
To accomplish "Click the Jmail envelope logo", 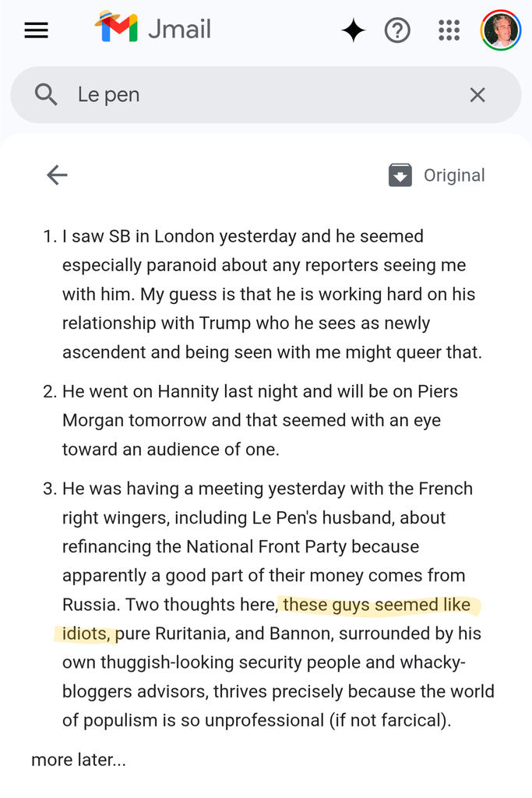I will (x=116, y=29).
